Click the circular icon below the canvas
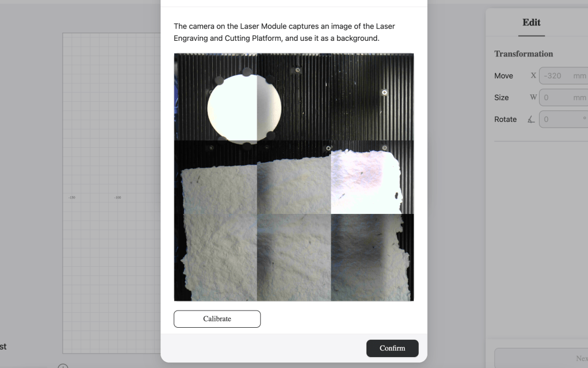 pyautogui.click(x=63, y=366)
